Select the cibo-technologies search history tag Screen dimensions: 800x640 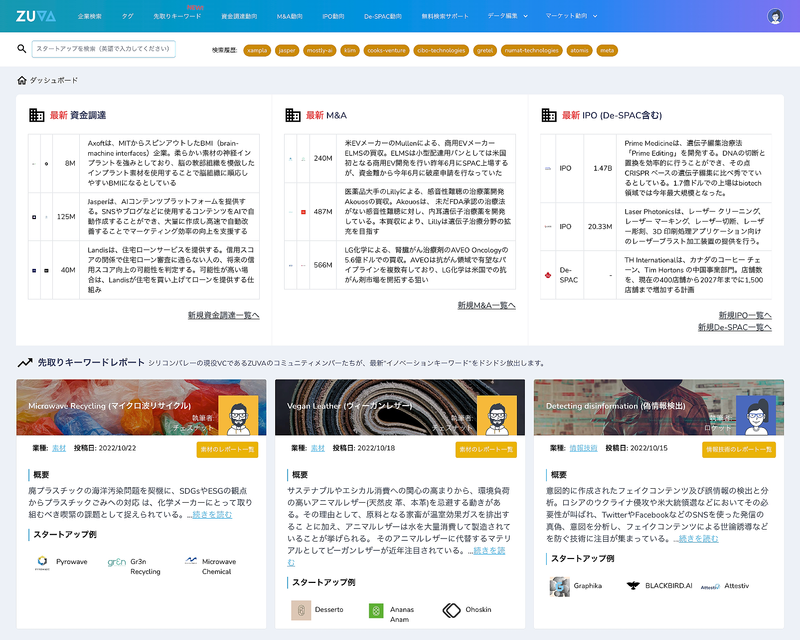tap(441, 51)
